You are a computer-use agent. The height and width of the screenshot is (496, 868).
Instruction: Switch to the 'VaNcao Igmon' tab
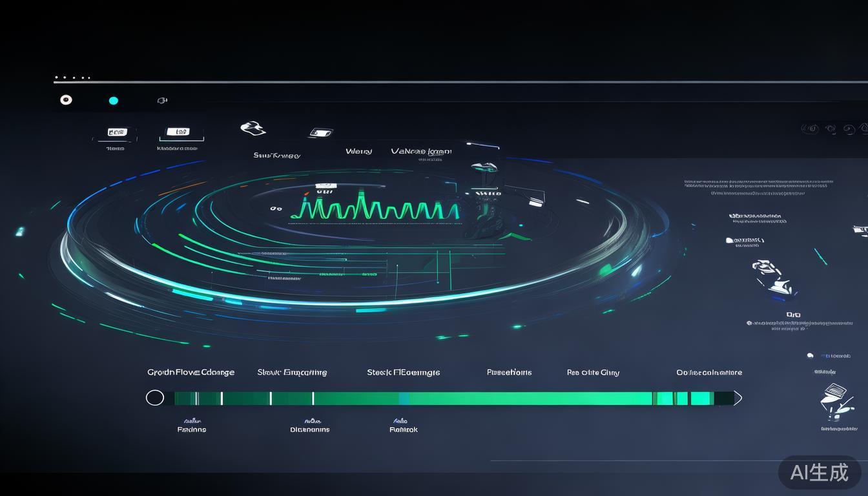click(421, 151)
